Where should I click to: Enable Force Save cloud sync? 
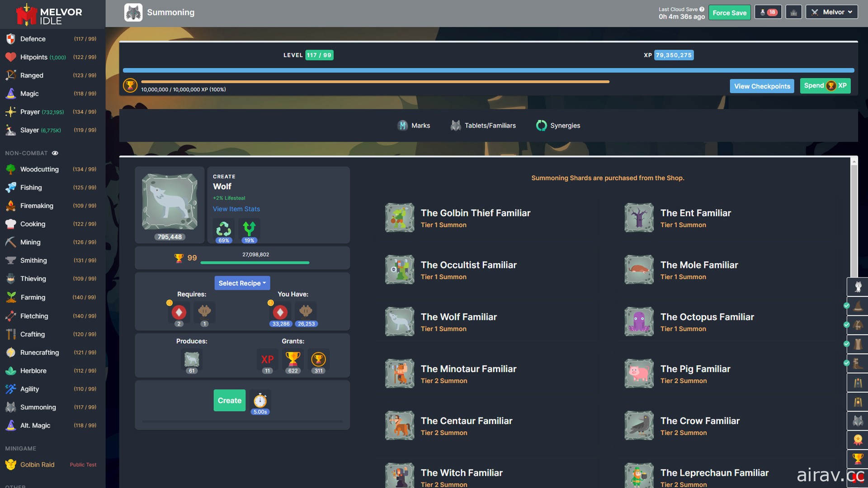tap(730, 11)
